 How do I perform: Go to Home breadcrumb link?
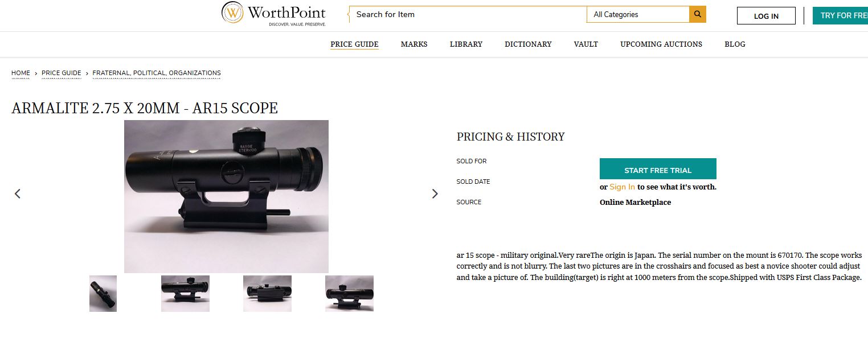(x=21, y=73)
